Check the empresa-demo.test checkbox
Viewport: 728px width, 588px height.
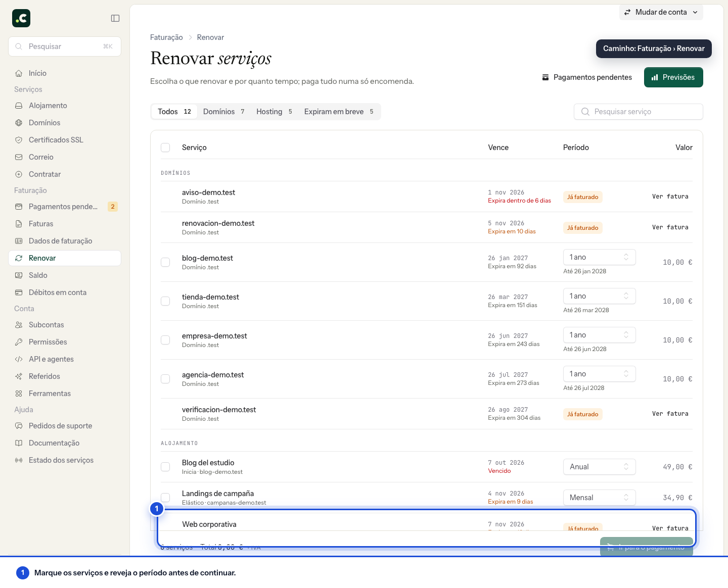click(x=165, y=340)
